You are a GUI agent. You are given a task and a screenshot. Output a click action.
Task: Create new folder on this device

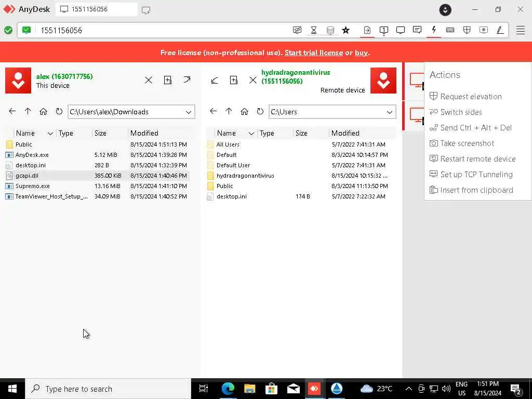[x=168, y=80]
